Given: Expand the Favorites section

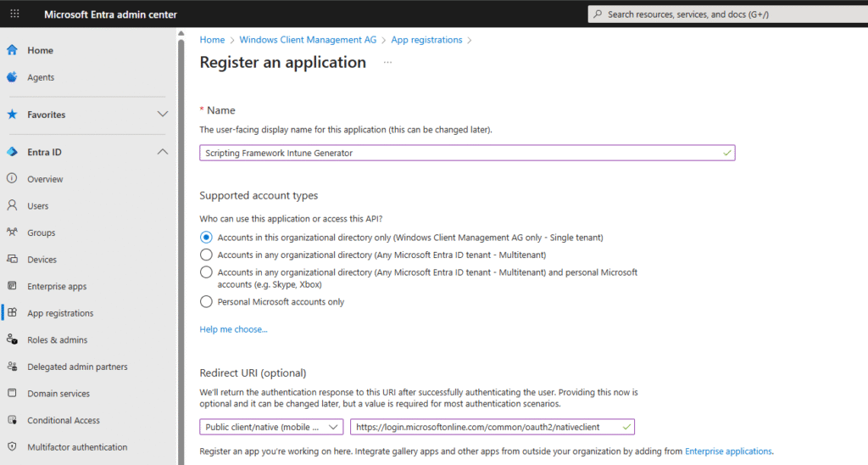Looking at the screenshot, I should coord(163,115).
